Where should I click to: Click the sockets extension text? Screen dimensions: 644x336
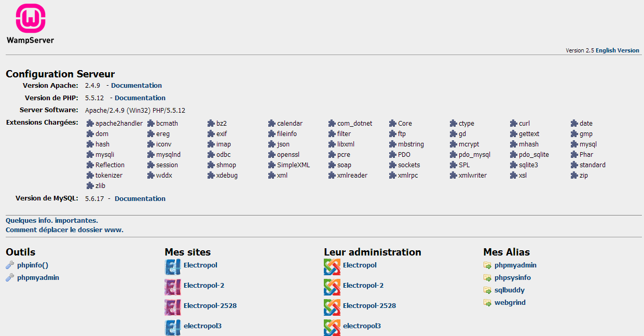[409, 165]
